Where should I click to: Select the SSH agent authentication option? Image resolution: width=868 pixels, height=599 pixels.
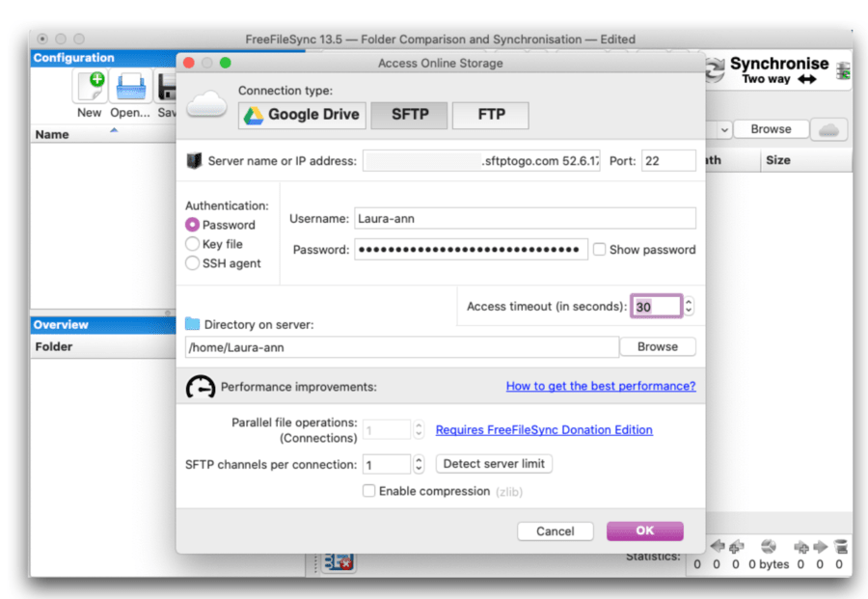[x=193, y=260]
